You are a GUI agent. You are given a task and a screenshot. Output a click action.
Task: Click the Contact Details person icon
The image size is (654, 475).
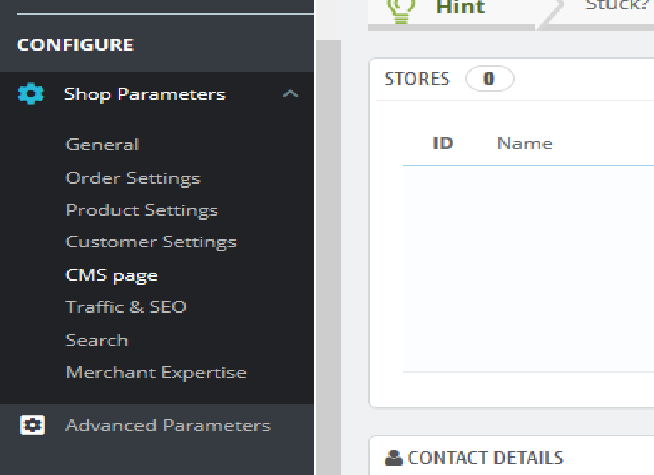pos(394,459)
